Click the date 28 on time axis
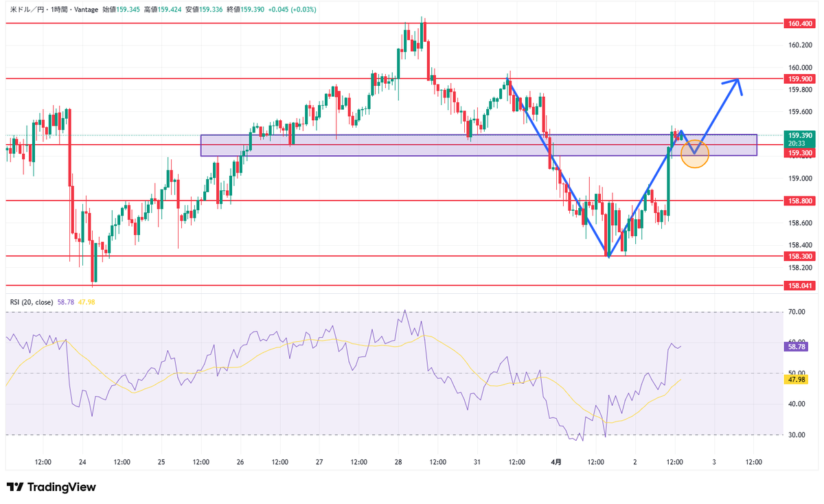Image resolution: width=824 pixels, height=504 pixels. point(398,462)
